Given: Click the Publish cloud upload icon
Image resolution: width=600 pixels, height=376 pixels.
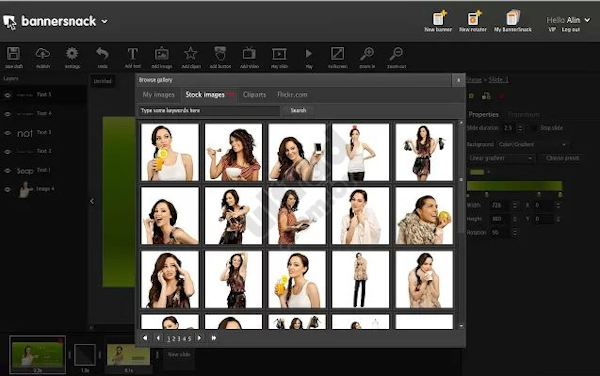Looking at the screenshot, I should [x=43, y=54].
